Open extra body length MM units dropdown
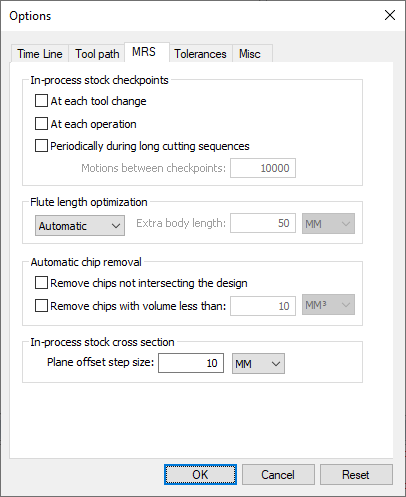Viewport: 406px width, 497px height. point(328,223)
